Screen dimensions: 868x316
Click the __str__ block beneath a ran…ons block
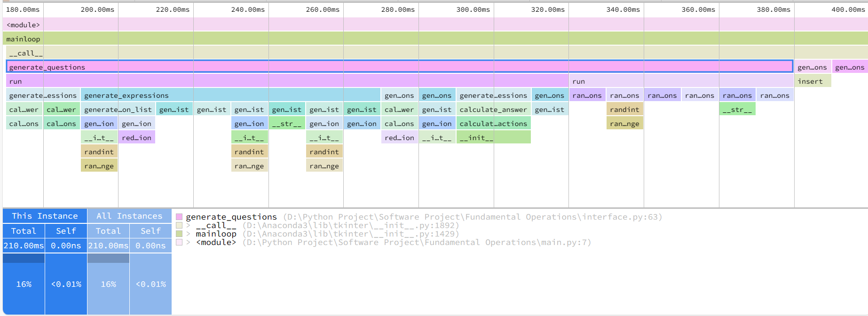coord(737,109)
